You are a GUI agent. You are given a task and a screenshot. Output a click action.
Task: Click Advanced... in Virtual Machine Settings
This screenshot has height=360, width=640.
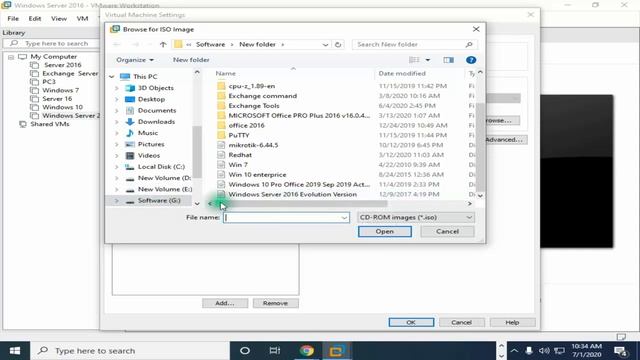click(505, 140)
